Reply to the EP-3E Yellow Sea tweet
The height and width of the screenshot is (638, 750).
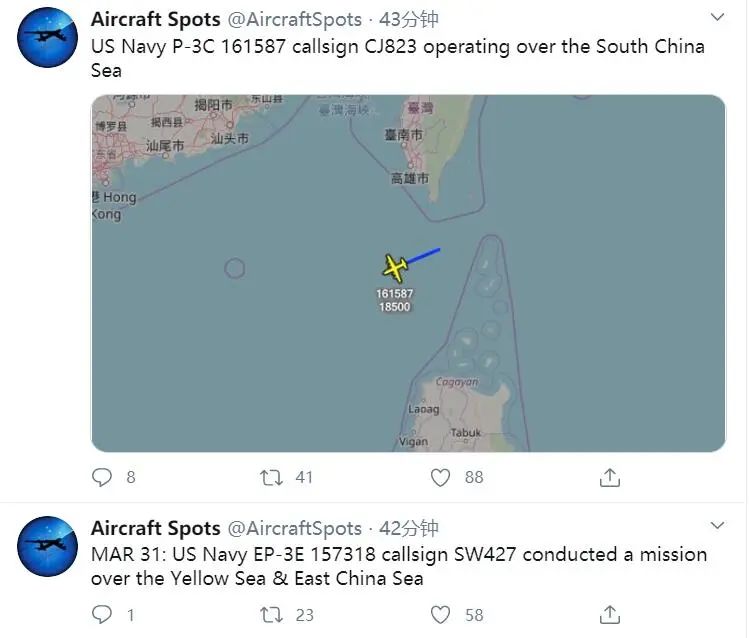coord(102,614)
